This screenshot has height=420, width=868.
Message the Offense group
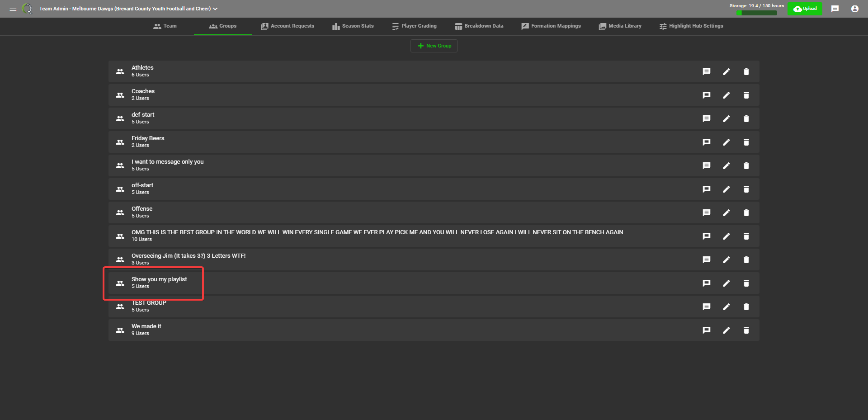click(707, 212)
